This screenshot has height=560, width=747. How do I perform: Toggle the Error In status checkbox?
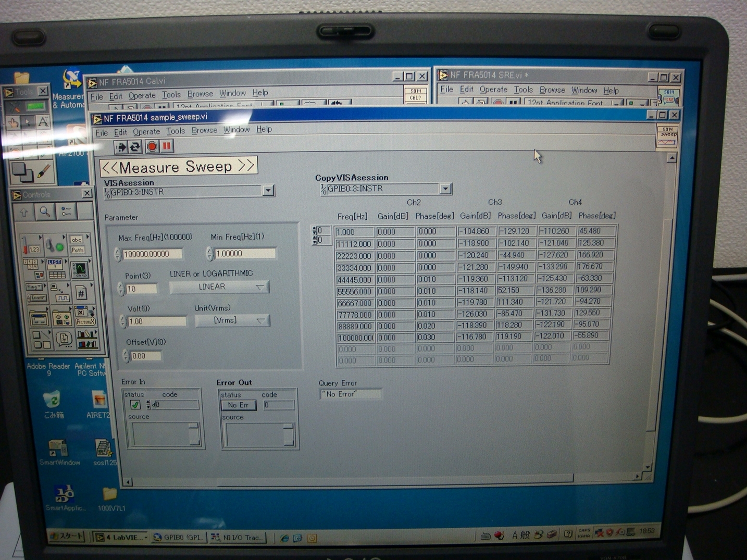click(x=135, y=405)
